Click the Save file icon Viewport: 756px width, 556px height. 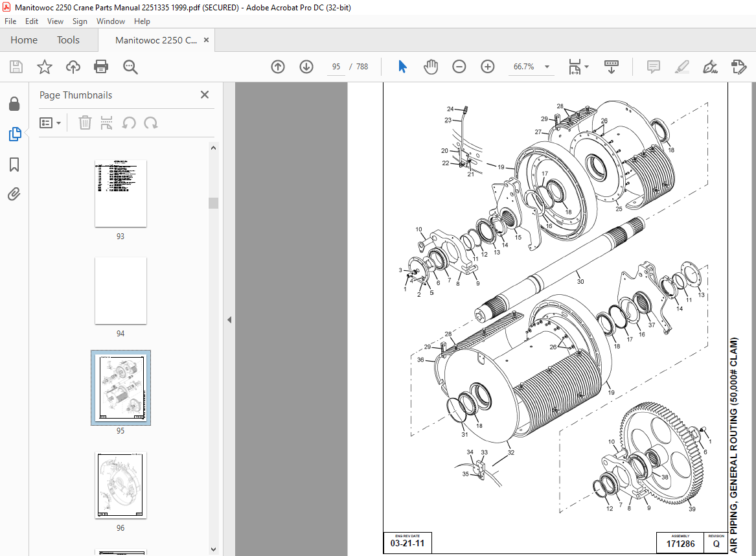point(16,67)
